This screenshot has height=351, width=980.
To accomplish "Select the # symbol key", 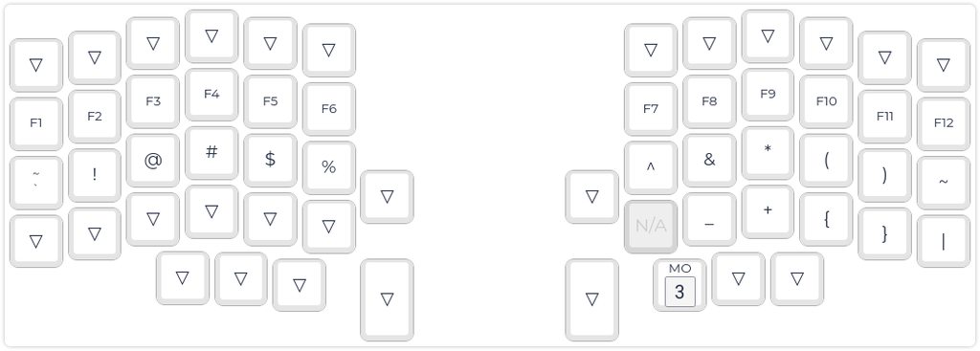I will tap(212, 152).
